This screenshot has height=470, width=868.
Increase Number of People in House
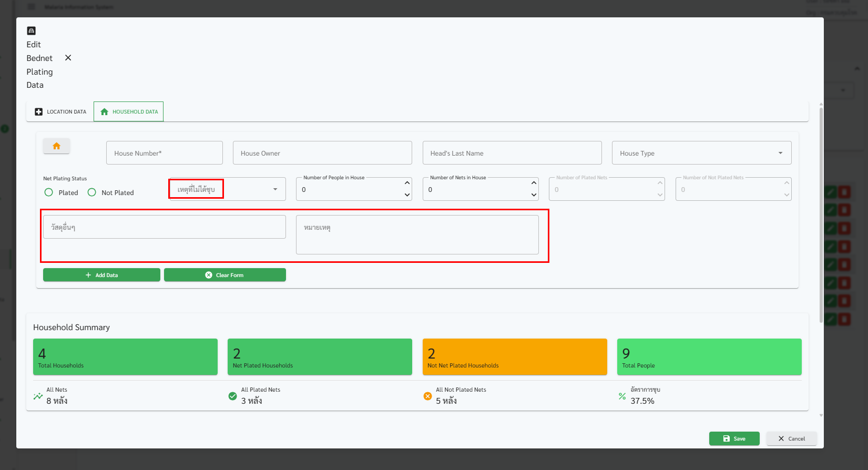[x=407, y=183]
